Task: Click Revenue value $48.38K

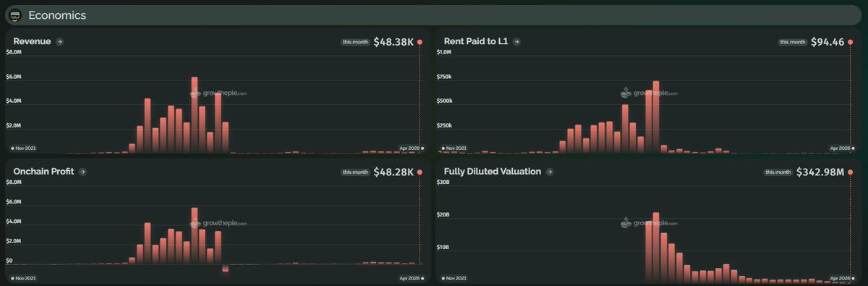Action: click(x=393, y=42)
